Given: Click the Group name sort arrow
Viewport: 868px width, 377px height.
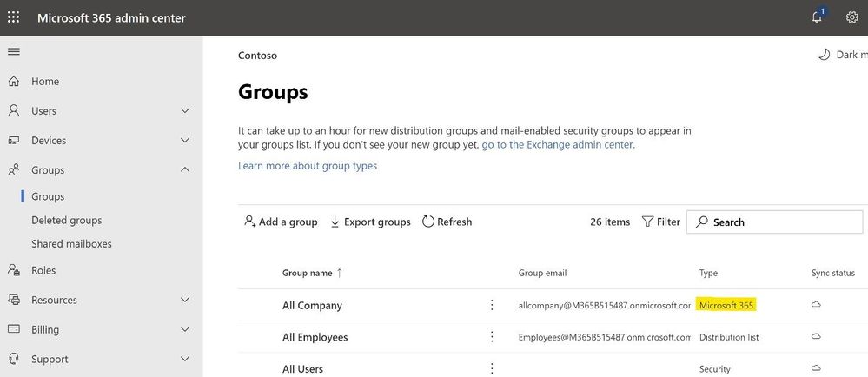Looking at the screenshot, I should [340, 273].
